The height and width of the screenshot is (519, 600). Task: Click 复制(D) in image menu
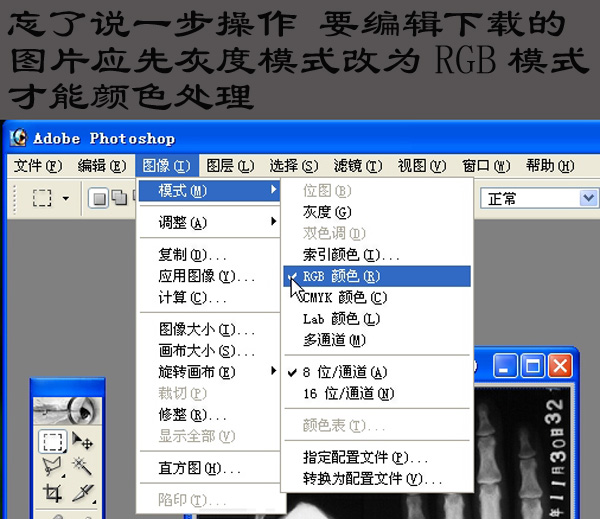point(209,255)
